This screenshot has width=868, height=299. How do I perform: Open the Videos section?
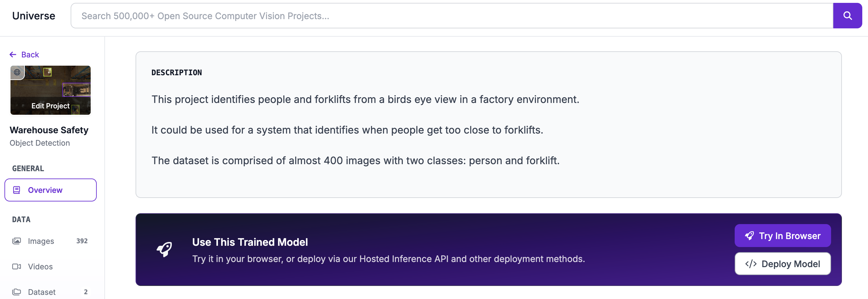coord(40,266)
